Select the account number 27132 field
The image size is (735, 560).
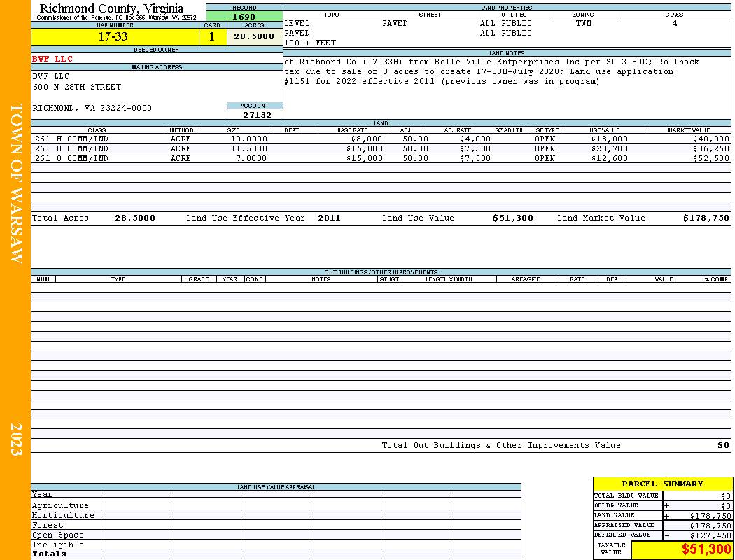pyautogui.click(x=255, y=114)
